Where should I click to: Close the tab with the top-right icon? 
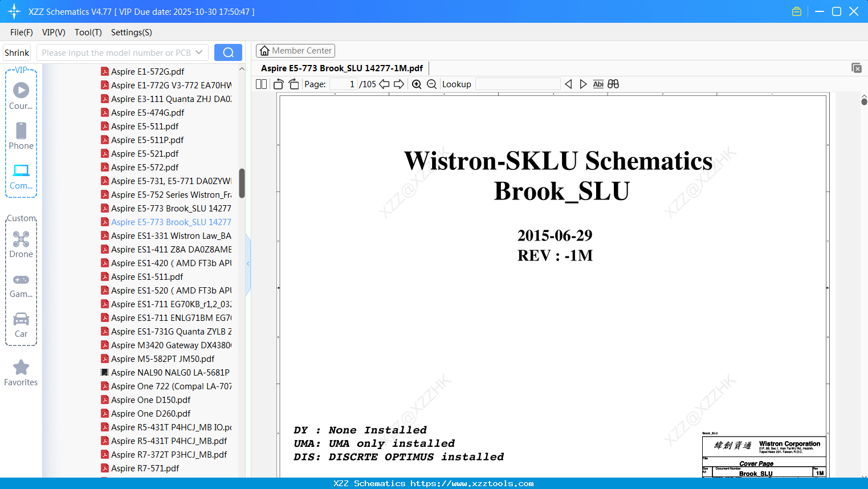[x=857, y=68]
